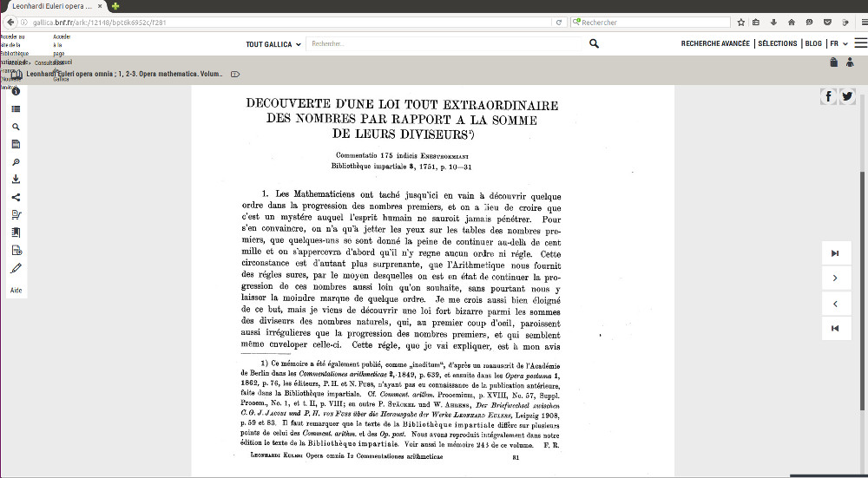The image size is (868, 478).
Task: Share page via the Facebook icon
Action: [x=829, y=96]
